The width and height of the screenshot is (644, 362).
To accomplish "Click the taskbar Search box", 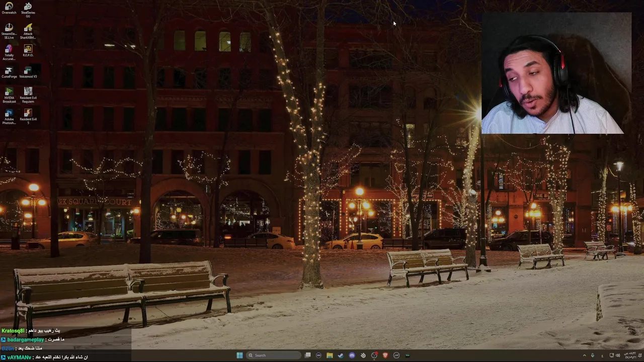I will [273, 355].
